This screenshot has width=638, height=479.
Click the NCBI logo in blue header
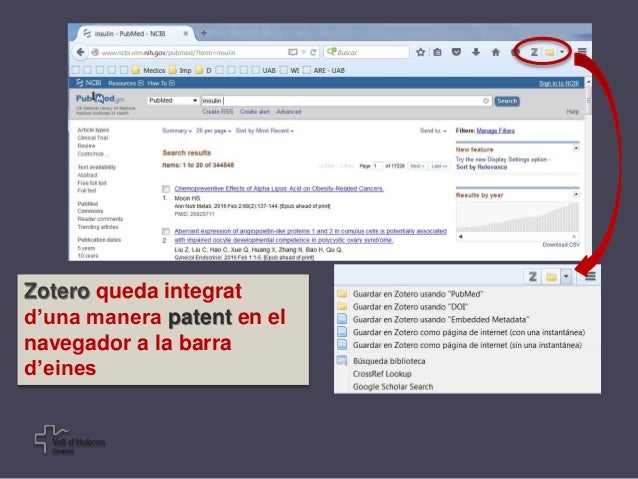tap(89, 83)
